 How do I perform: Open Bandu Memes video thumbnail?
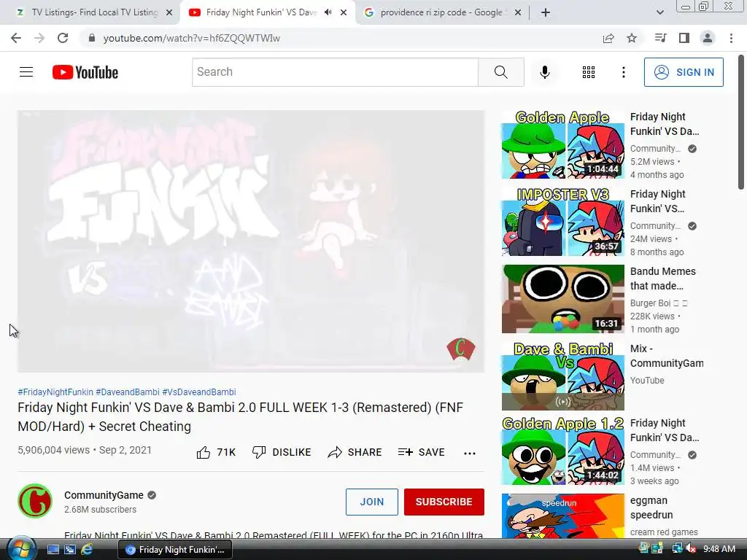[x=562, y=299]
